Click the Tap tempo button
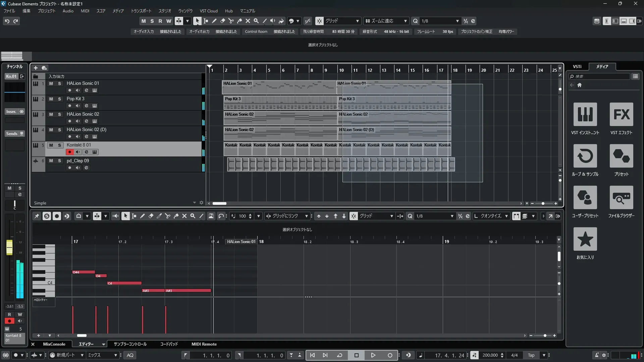This screenshot has width=644, height=362. pos(531,355)
